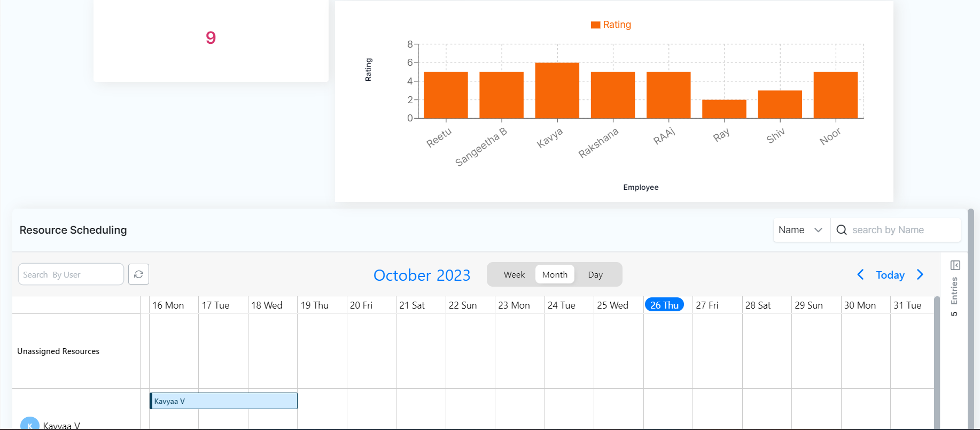980x430 pixels.
Task: Click the Reetu bar in the chart
Action: pyautogui.click(x=446, y=95)
